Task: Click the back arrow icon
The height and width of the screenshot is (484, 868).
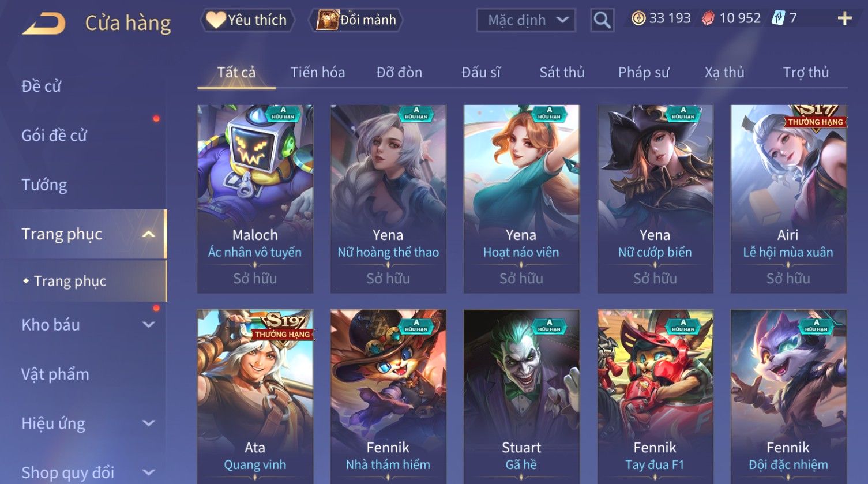Action: (x=44, y=23)
